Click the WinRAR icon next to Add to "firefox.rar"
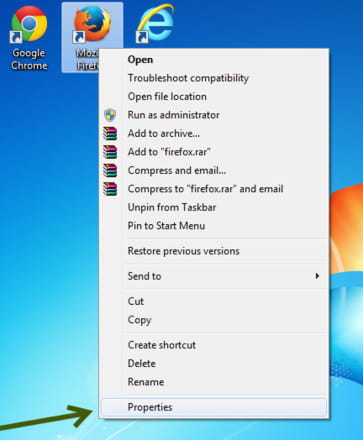363x440 pixels. click(x=110, y=152)
